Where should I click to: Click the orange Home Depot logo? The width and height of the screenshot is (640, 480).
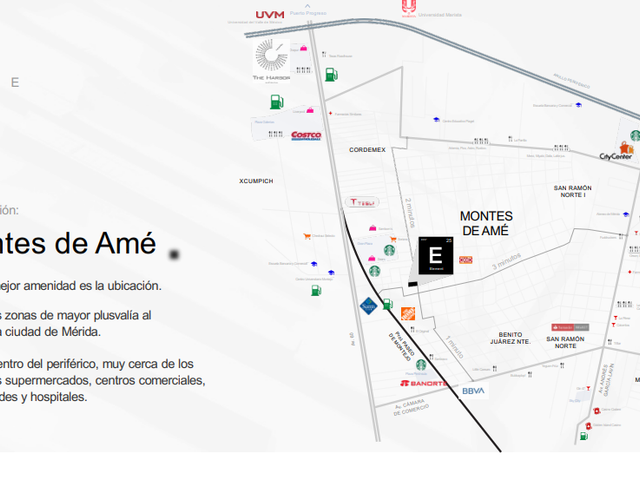(x=408, y=313)
